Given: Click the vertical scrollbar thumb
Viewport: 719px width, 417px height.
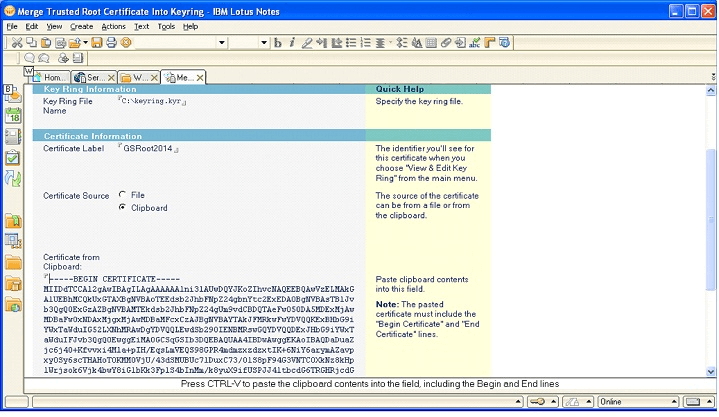Looking at the screenshot, I should 711,219.
